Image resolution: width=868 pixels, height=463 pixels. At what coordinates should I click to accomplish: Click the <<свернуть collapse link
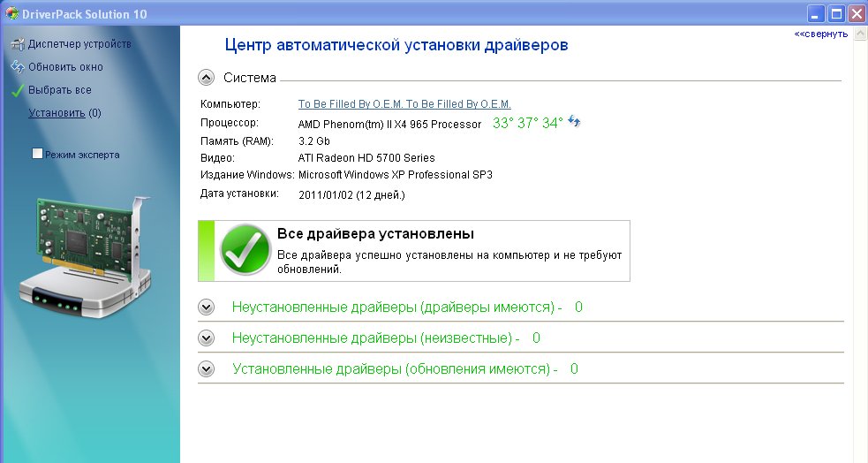821,34
